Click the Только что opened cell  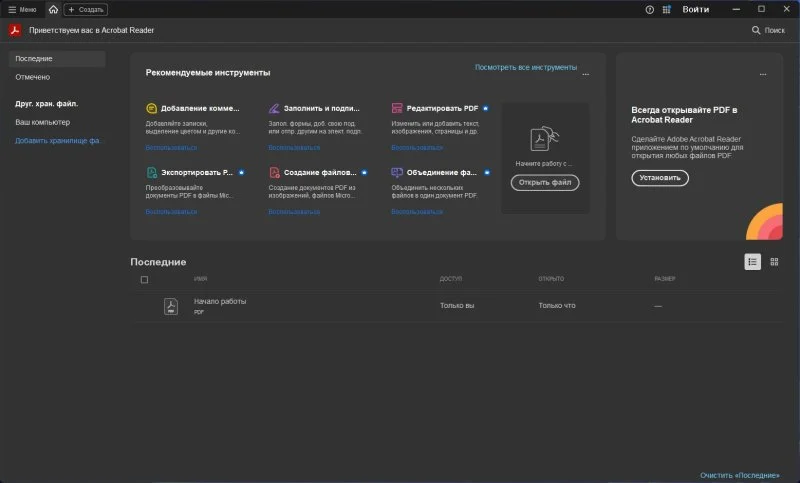point(557,306)
